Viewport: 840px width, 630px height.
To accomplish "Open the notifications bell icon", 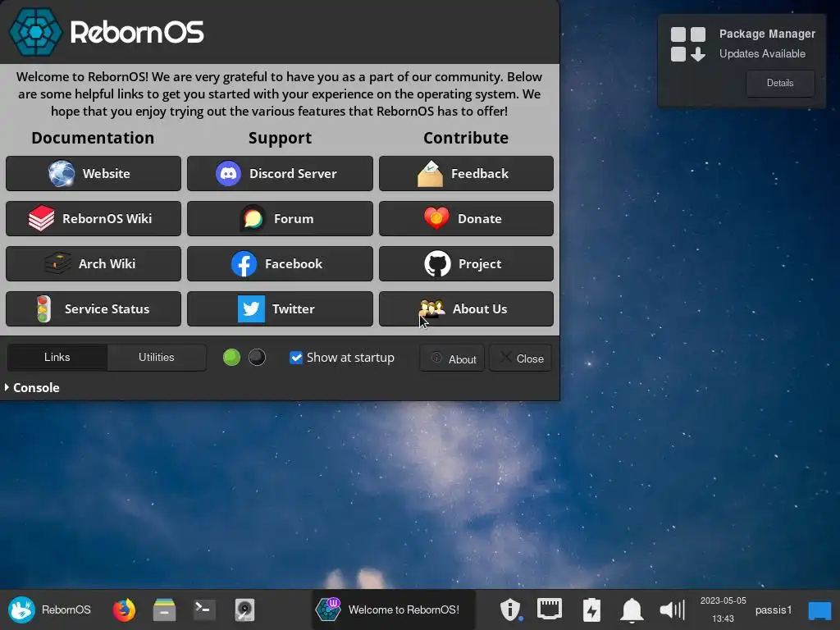I will coord(632,609).
